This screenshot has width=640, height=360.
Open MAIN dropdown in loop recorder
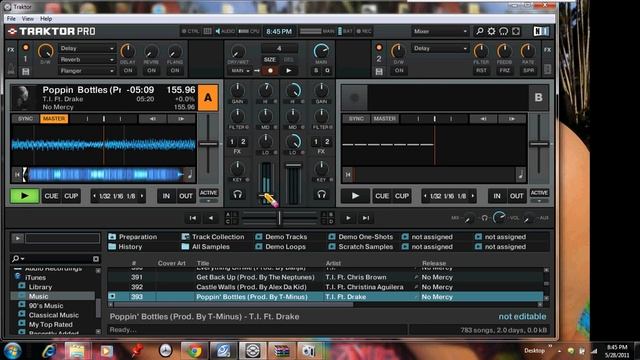(x=240, y=71)
